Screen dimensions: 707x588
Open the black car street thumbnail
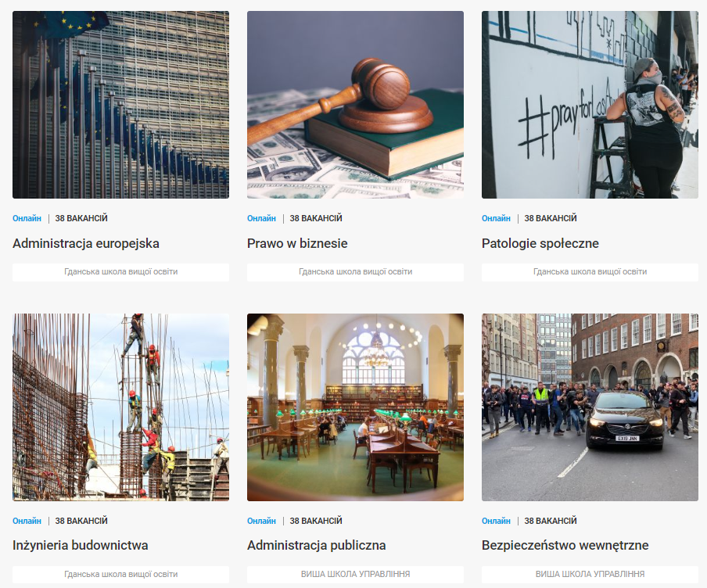pos(590,407)
